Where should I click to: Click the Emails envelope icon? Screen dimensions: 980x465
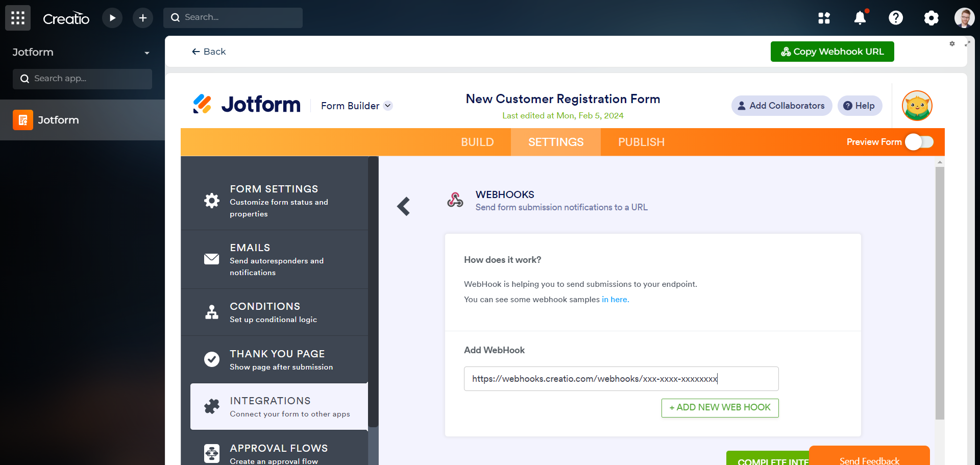click(x=212, y=259)
